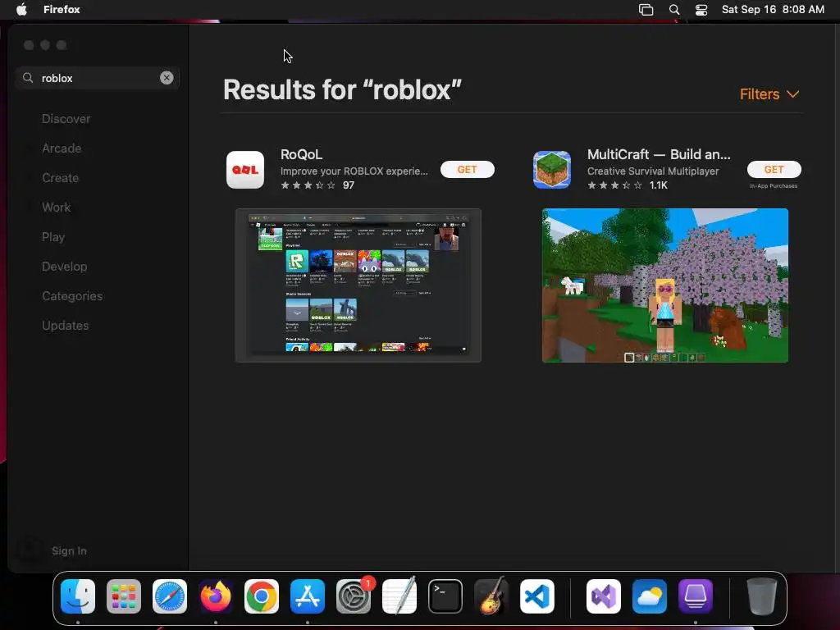Open Launchpad from the Dock
The height and width of the screenshot is (630, 840).
tap(124, 596)
